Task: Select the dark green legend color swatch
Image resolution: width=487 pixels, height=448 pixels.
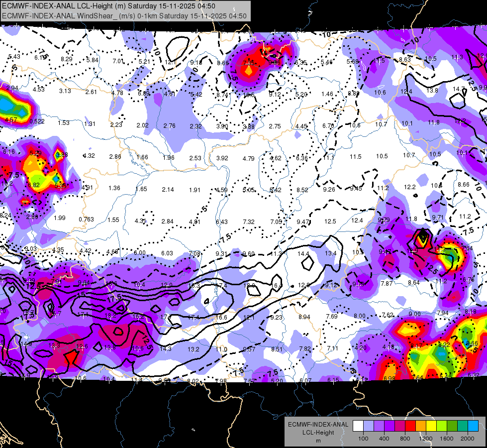Action: point(452,426)
